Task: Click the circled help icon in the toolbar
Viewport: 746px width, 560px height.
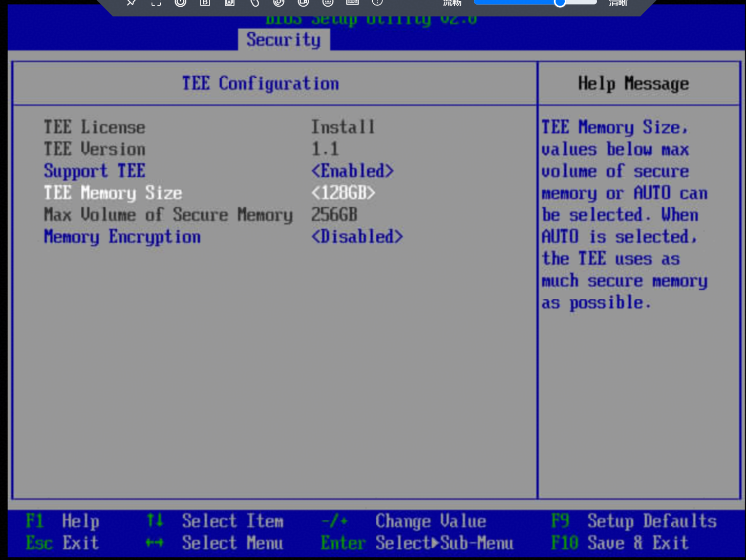Action: (377, 3)
